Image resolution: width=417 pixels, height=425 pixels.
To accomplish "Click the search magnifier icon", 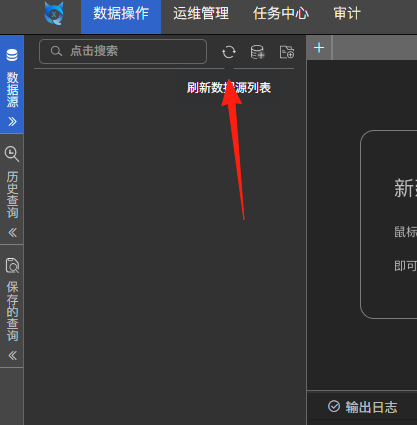I will (56, 51).
